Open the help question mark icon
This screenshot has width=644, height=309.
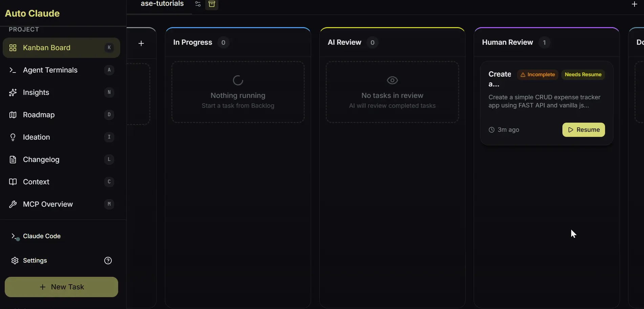tap(108, 261)
